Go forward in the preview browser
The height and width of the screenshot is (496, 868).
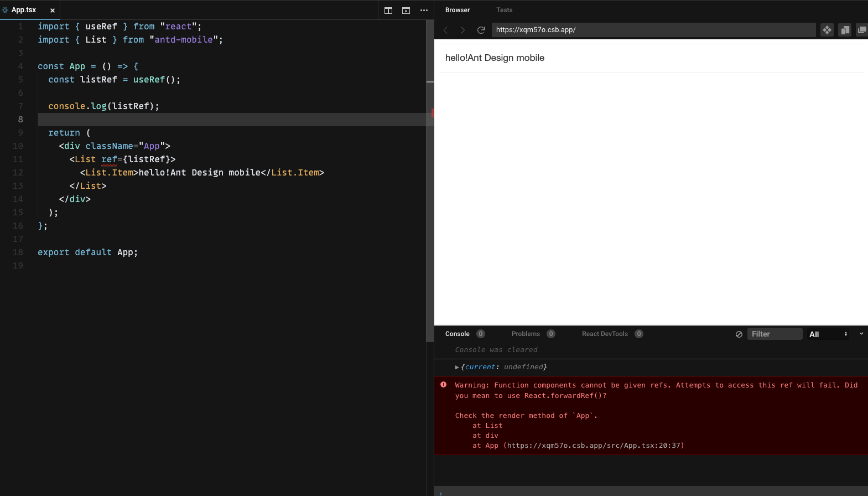tap(462, 30)
